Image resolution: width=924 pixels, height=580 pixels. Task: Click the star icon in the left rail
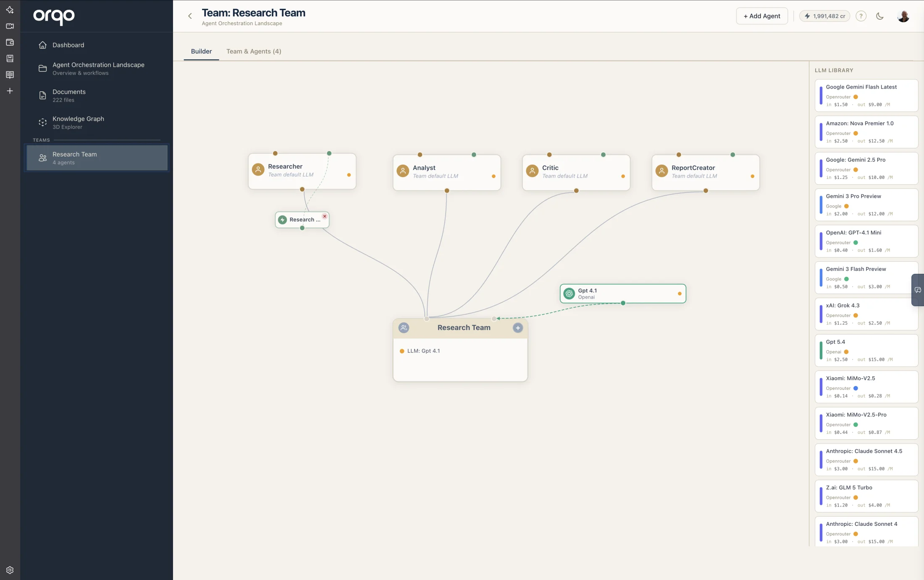(x=10, y=10)
